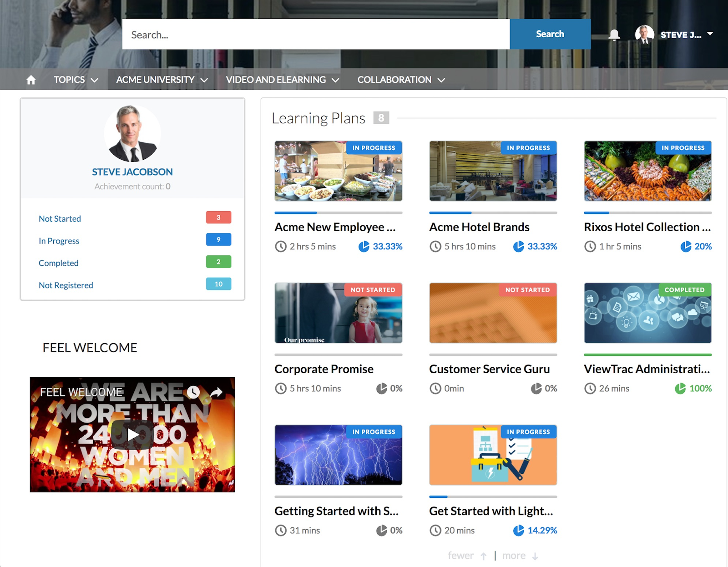Open the Not Registered filter link
This screenshot has height=567, width=728.
click(x=66, y=285)
